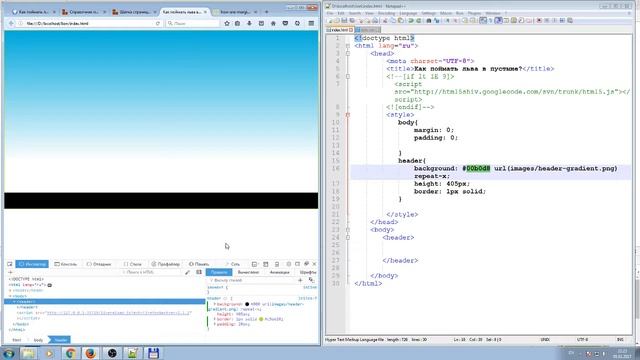Open File menu in Notepad++
Viewport: 640px width, 360px height.
(x=329, y=13)
